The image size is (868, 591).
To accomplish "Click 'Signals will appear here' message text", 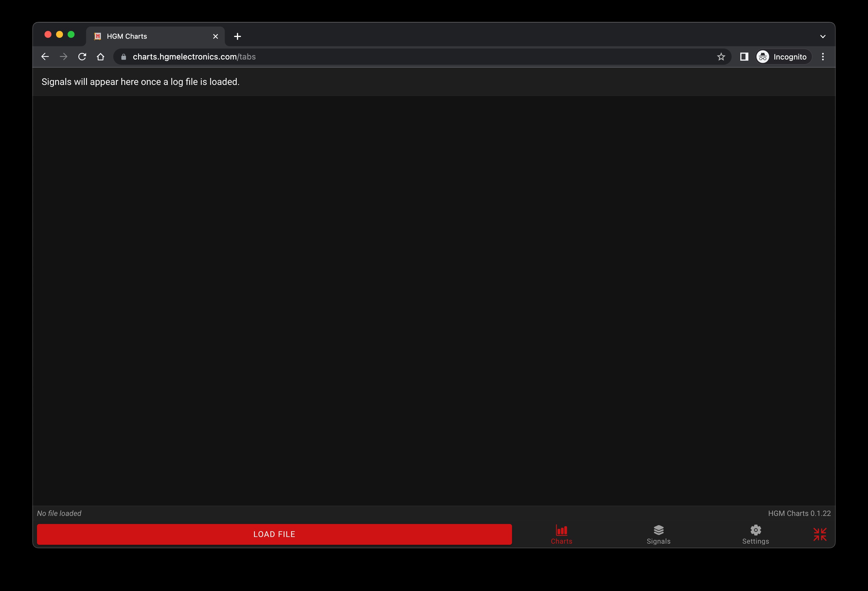I will click(140, 82).
